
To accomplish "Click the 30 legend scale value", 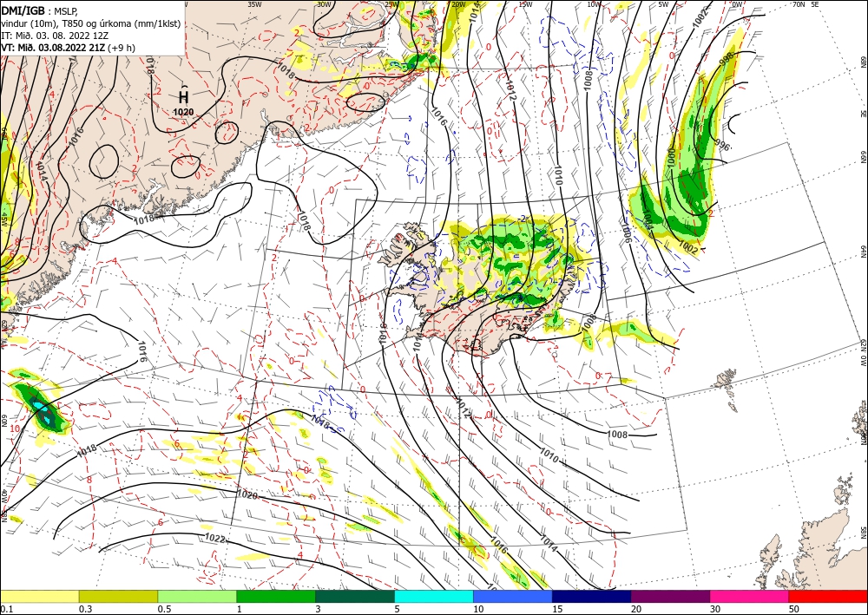I will (x=715, y=609).
